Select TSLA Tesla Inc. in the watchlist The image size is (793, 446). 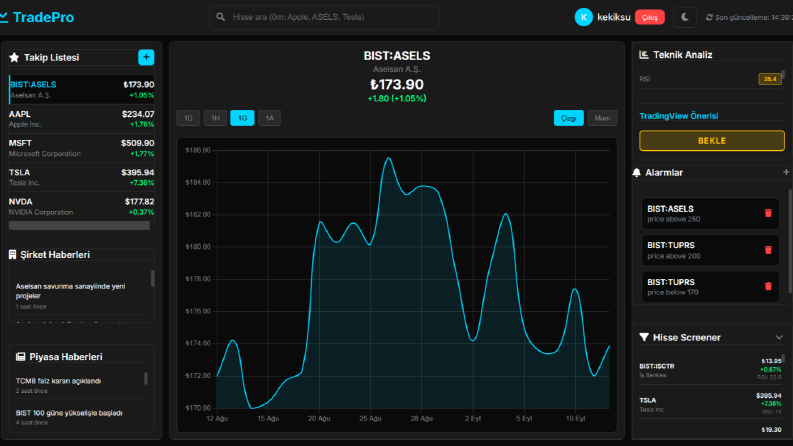(81, 177)
